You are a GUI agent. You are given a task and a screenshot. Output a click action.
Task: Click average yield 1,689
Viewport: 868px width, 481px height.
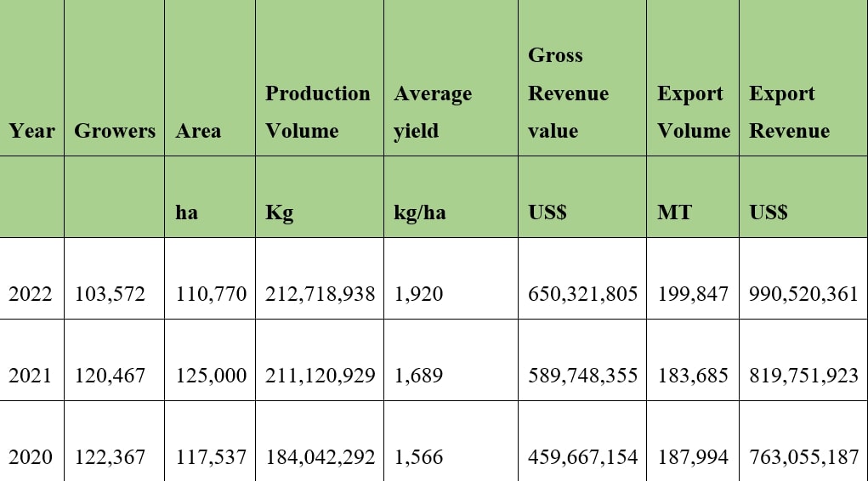(x=418, y=376)
